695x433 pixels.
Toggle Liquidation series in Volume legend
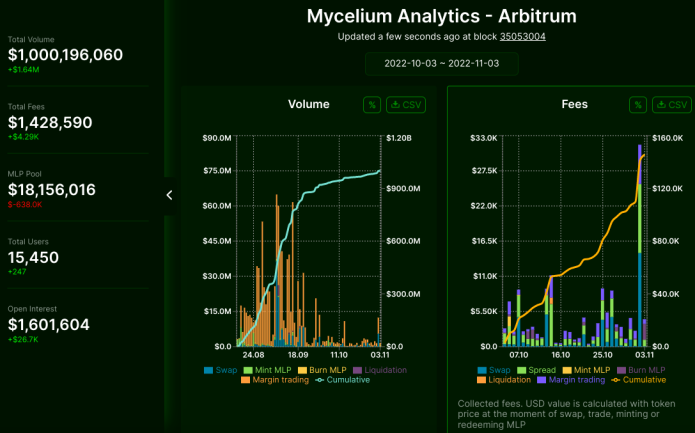tap(380, 370)
